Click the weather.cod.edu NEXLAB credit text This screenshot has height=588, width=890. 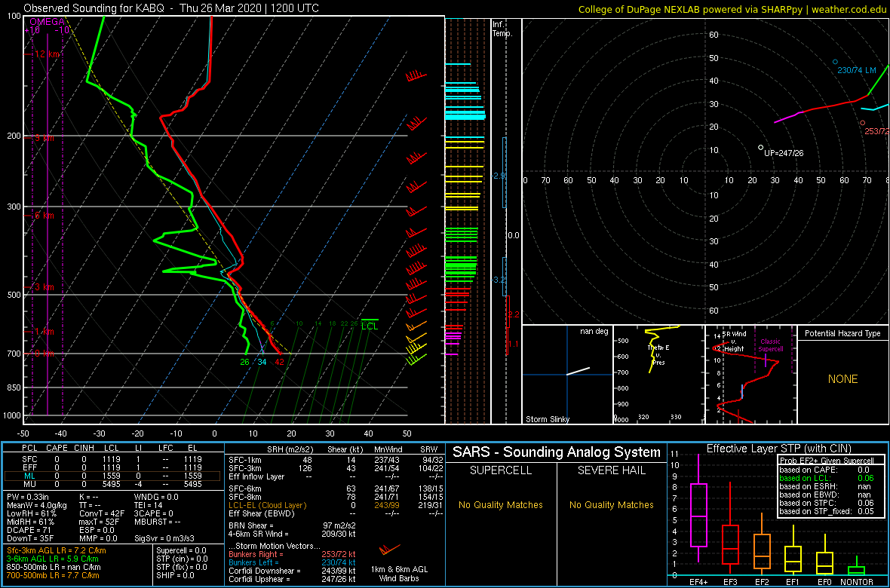(733, 8)
